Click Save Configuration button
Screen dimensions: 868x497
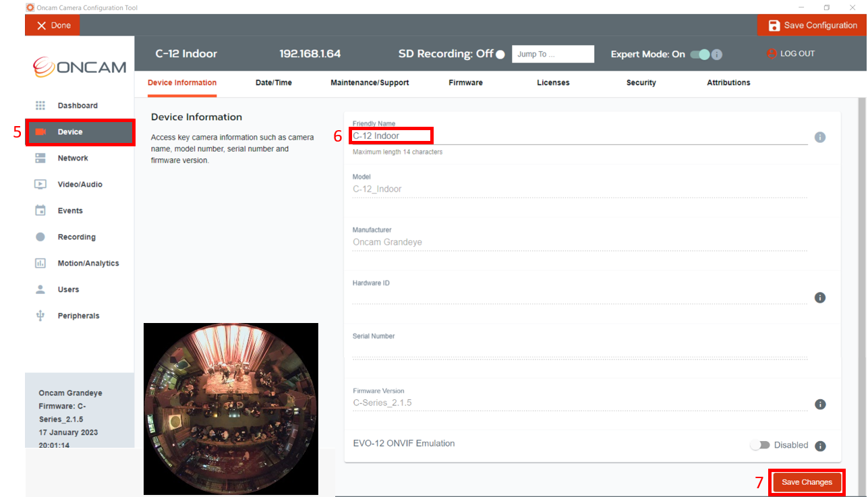point(812,26)
